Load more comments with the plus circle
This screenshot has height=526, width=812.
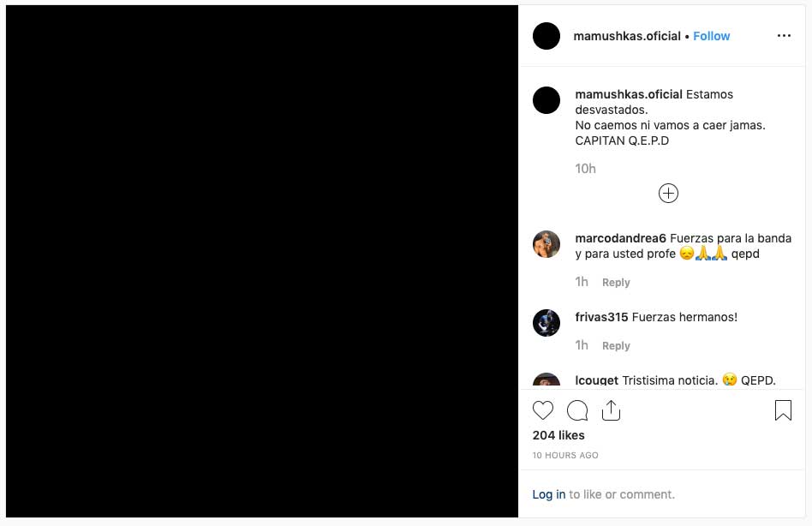[x=668, y=193]
